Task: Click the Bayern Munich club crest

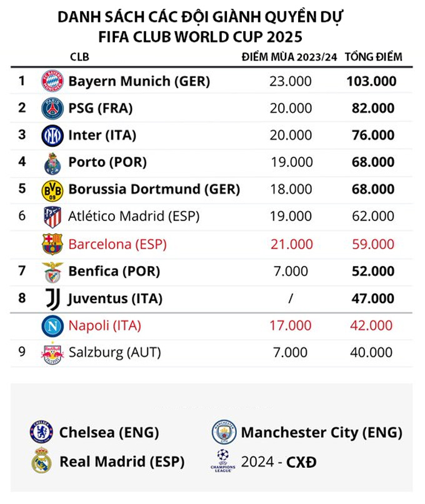Action: 52,81
